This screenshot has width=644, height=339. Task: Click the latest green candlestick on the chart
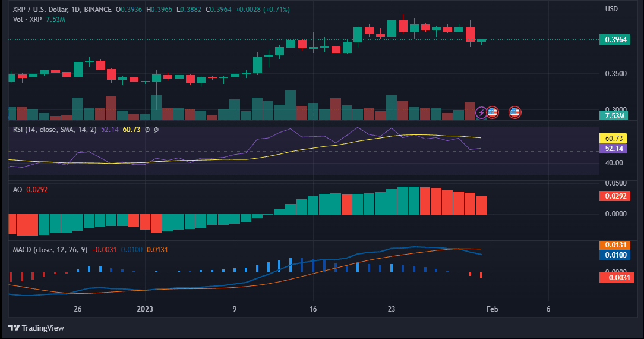click(x=481, y=40)
